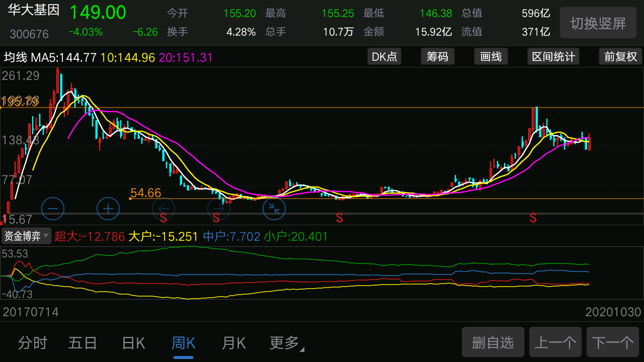Click the 今开 opening price 155.20
This screenshot has width=644, height=362.
click(x=239, y=14)
